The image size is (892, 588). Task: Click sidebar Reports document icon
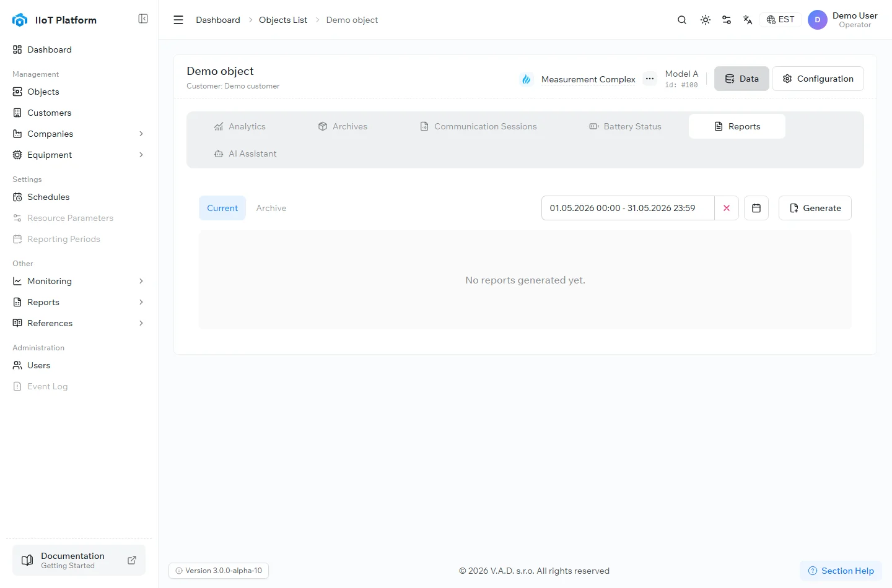(x=17, y=302)
